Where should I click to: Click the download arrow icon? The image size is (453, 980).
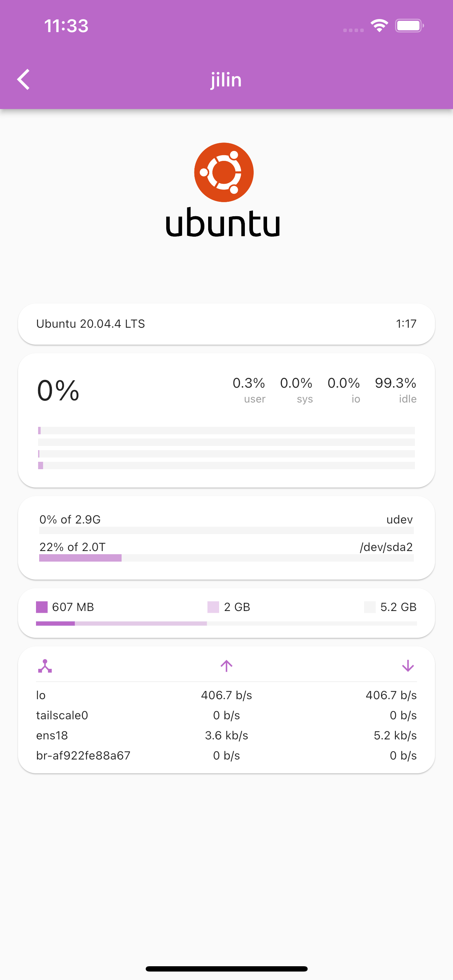[x=408, y=666]
